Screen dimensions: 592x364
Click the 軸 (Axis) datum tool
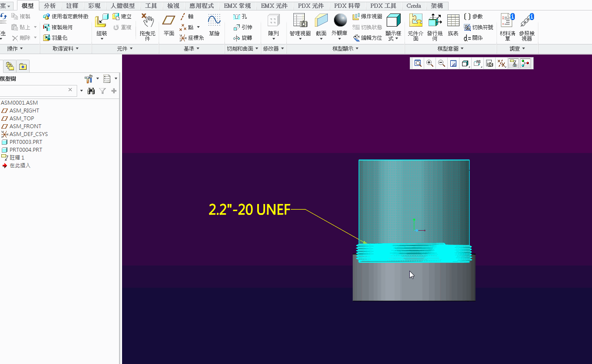187,17
